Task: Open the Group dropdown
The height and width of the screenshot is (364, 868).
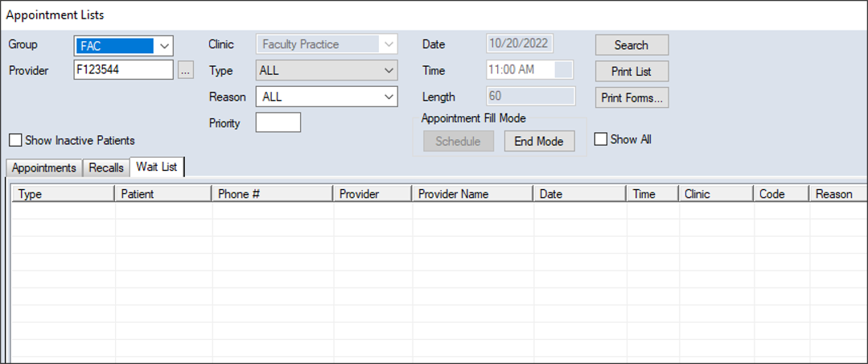Action: pyautogui.click(x=165, y=45)
